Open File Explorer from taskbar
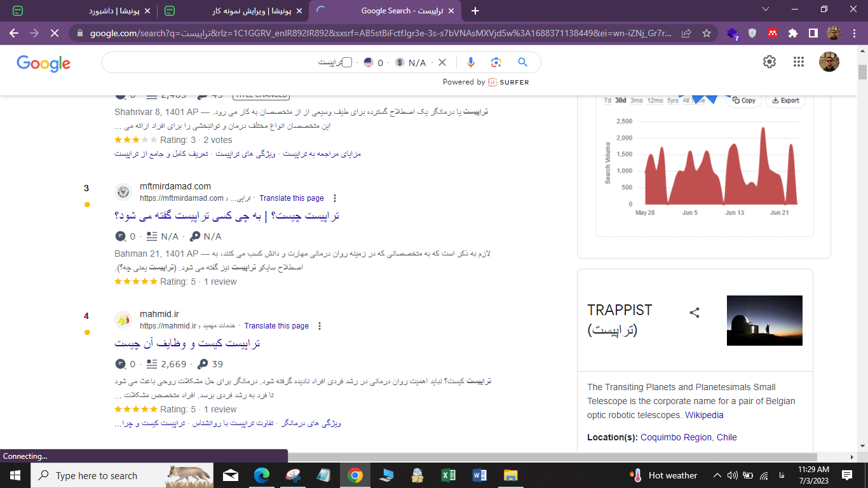This screenshot has height=488, width=868. pos(511,475)
